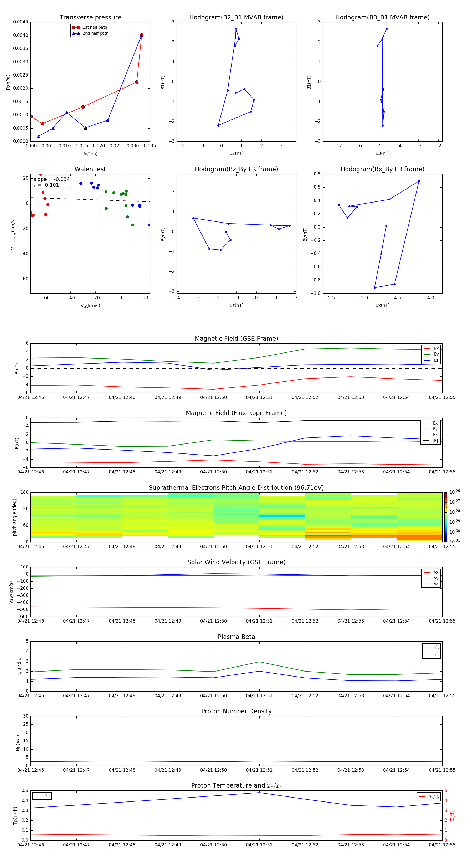Click the 'βp and β' y-axis label
Screen dimensions: 473x868
(x=19, y=666)
